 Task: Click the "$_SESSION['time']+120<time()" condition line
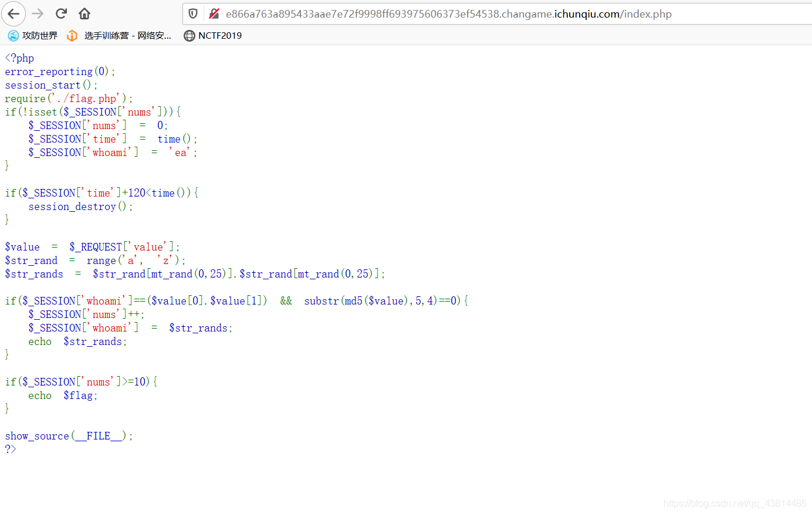coord(101,193)
